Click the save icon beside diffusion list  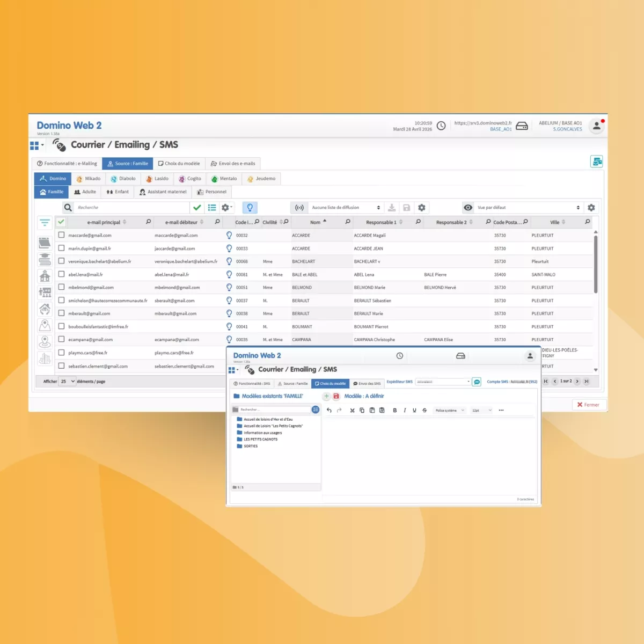click(x=406, y=208)
